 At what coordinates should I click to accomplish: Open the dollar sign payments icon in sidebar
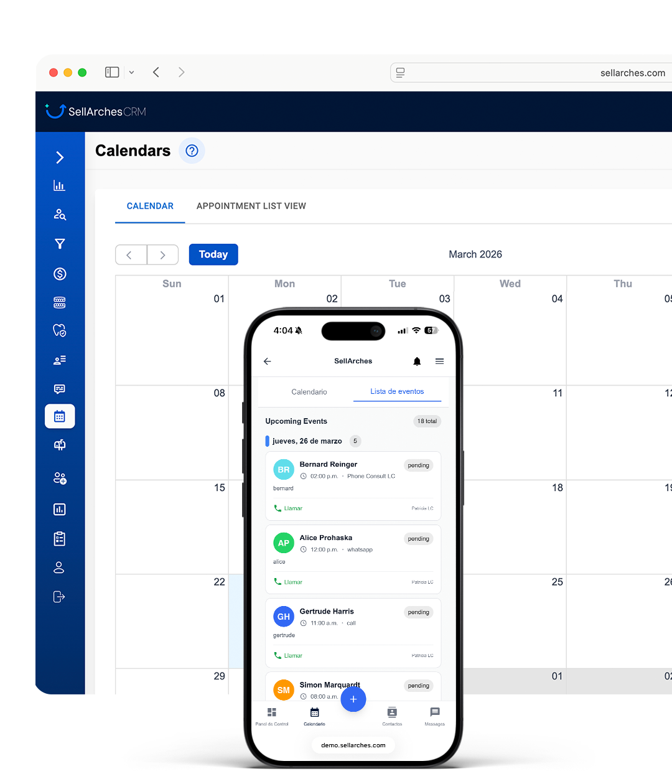[60, 274]
